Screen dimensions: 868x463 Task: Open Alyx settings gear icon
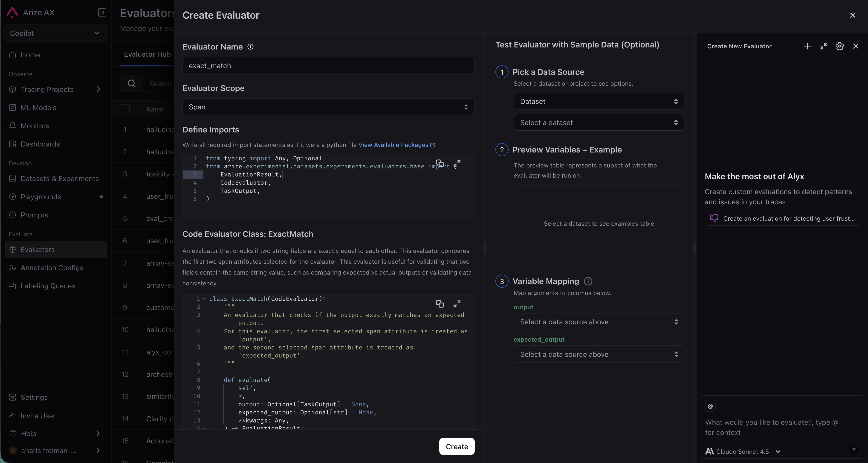click(840, 46)
